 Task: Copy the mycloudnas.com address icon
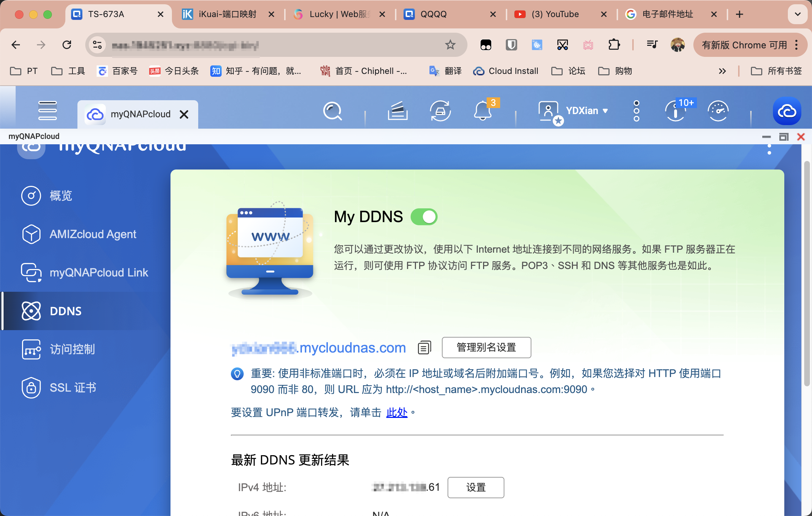pyautogui.click(x=424, y=348)
